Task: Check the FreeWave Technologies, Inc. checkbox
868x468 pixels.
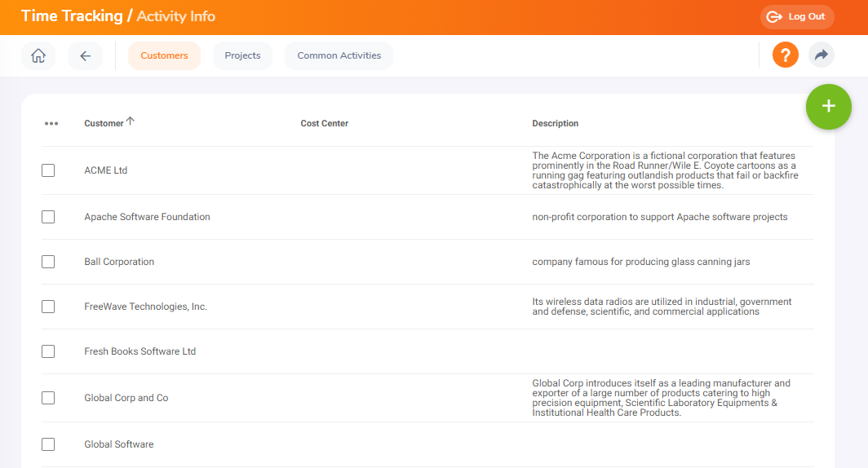Action: click(48, 307)
